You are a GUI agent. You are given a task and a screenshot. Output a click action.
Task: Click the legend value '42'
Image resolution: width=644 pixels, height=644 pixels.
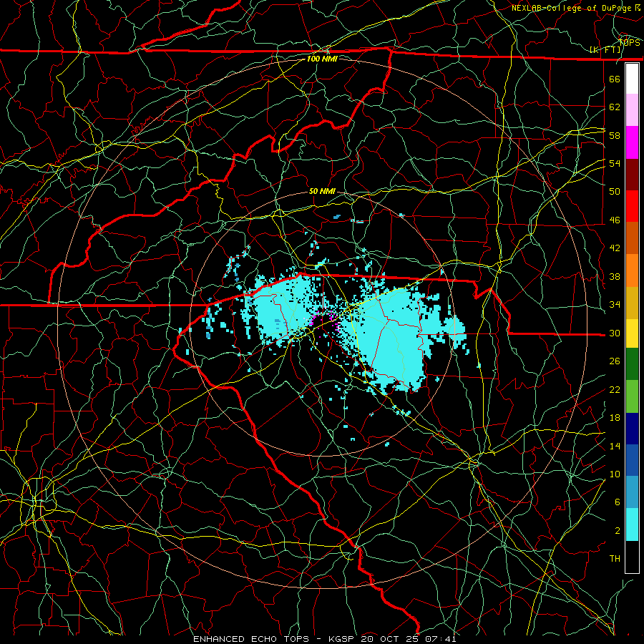(x=615, y=248)
